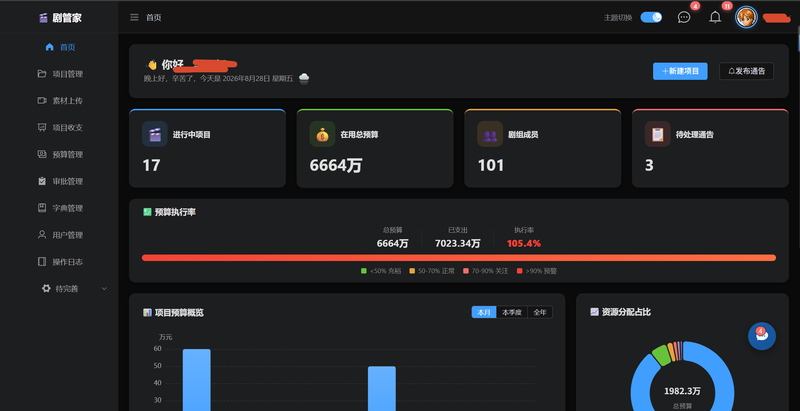Click the 预算执行率 chart icon
The height and width of the screenshot is (411, 800).
click(x=147, y=212)
